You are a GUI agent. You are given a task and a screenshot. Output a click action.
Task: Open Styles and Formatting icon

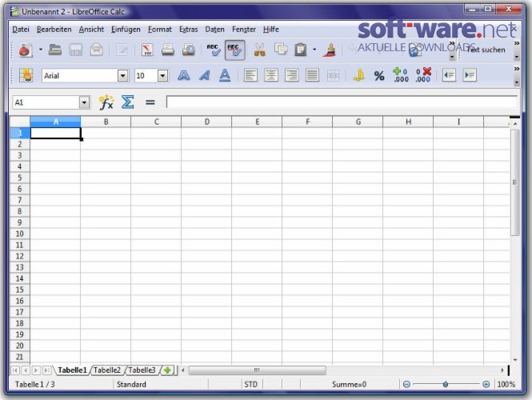point(26,75)
